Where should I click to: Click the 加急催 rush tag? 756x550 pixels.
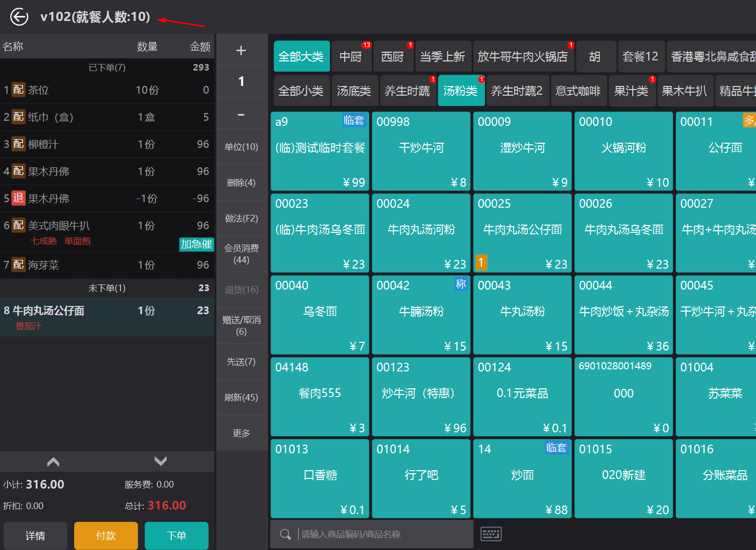tap(196, 245)
